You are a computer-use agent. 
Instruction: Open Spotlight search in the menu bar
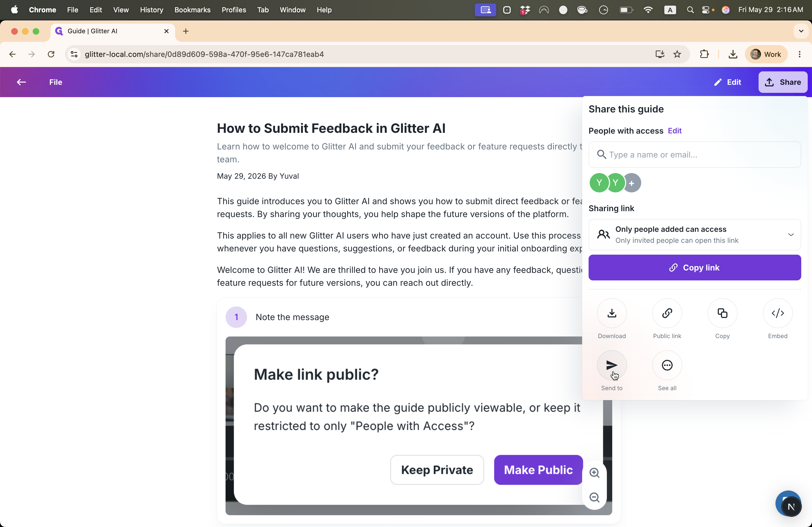[x=690, y=10]
